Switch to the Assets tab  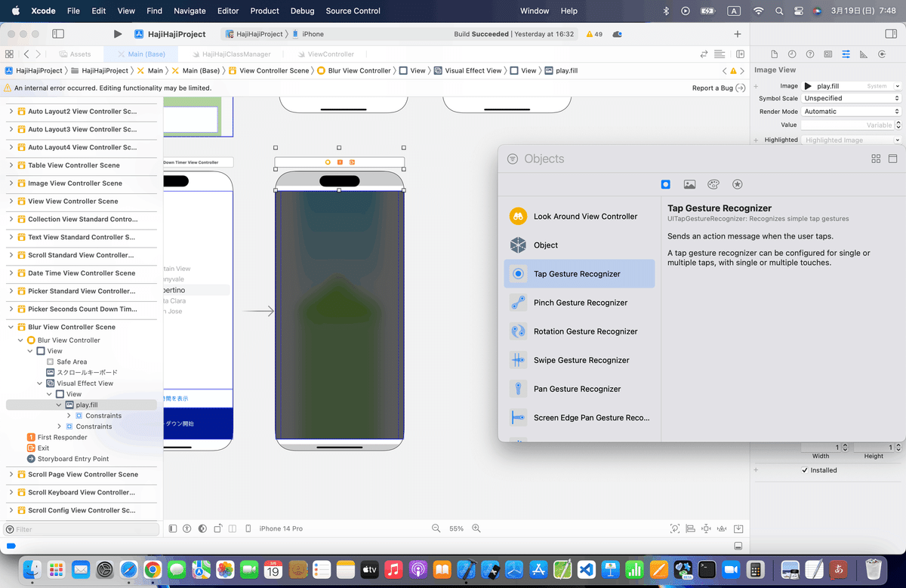(74, 54)
